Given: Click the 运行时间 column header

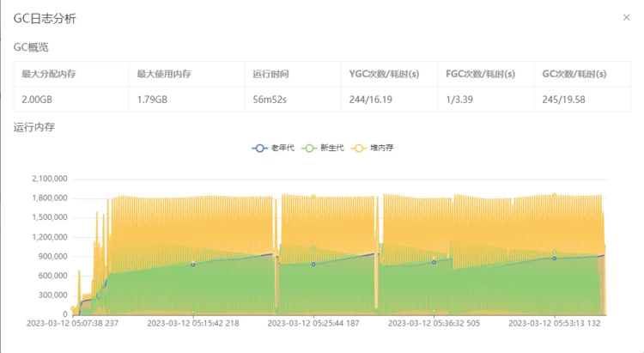Looking at the screenshot, I should click(x=270, y=74).
